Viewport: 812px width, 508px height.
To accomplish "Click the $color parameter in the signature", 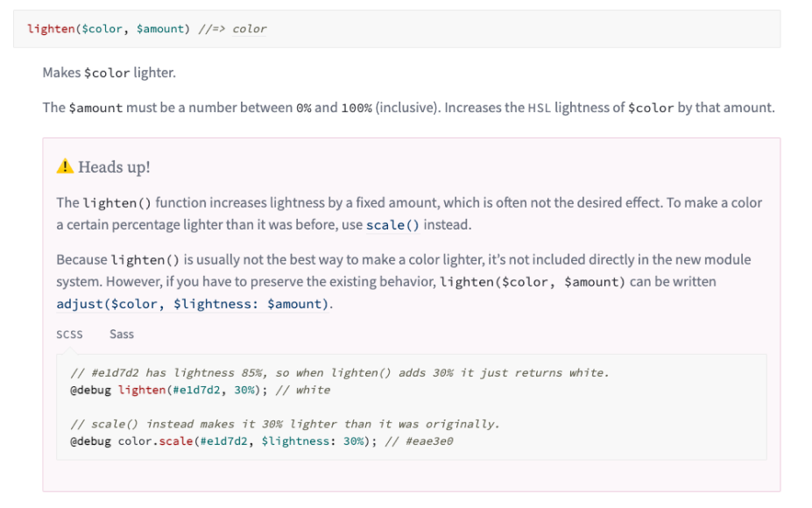I will [102, 29].
